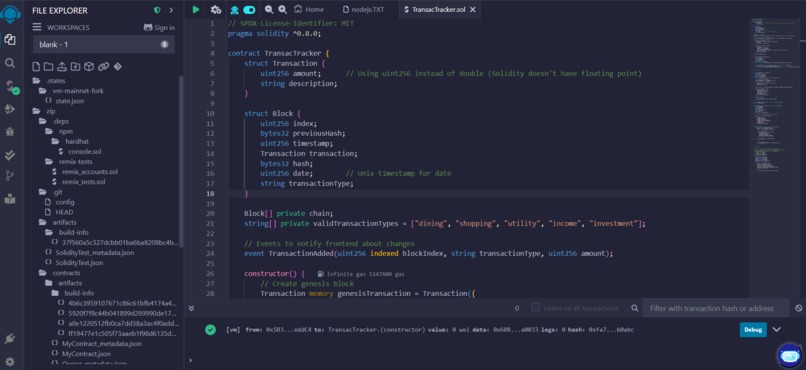Screen dimensions: 806x370
Task: Close the TransacTracker.sol tab
Action: (473, 9)
